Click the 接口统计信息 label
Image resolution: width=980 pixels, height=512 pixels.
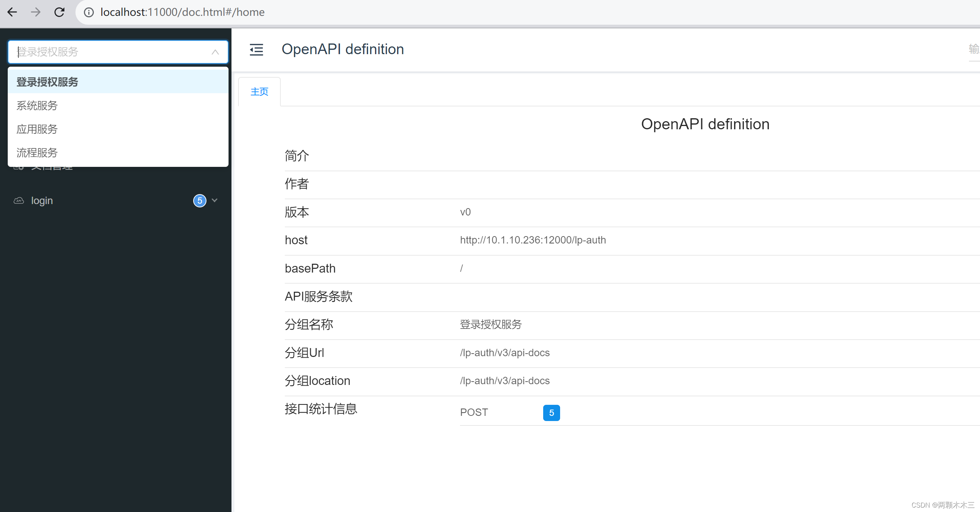[x=321, y=409]
